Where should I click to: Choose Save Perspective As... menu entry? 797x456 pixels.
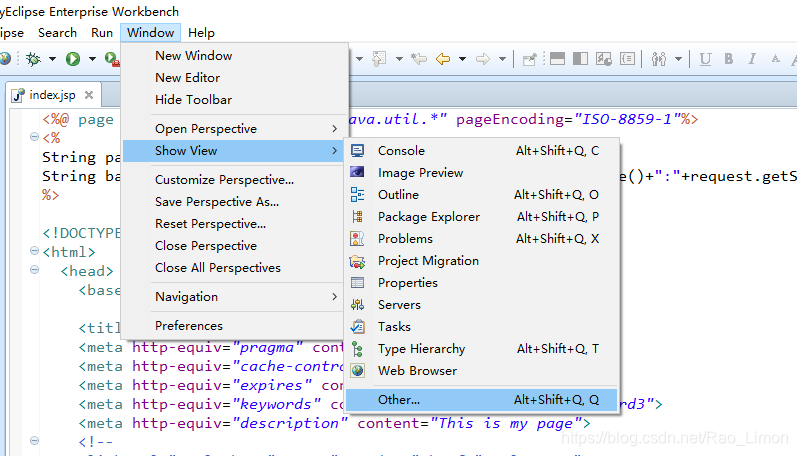234,201
